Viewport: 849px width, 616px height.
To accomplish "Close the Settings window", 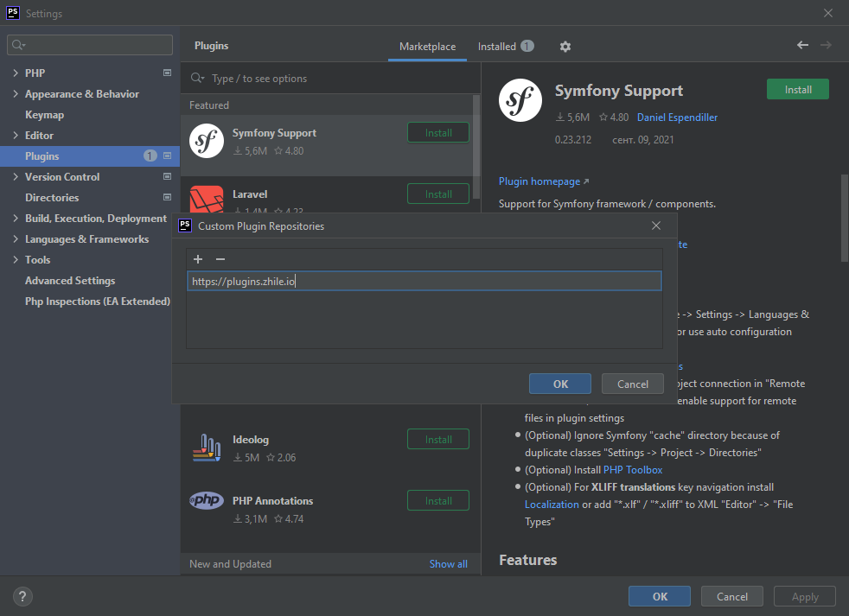I will click(x=828, y=13).
